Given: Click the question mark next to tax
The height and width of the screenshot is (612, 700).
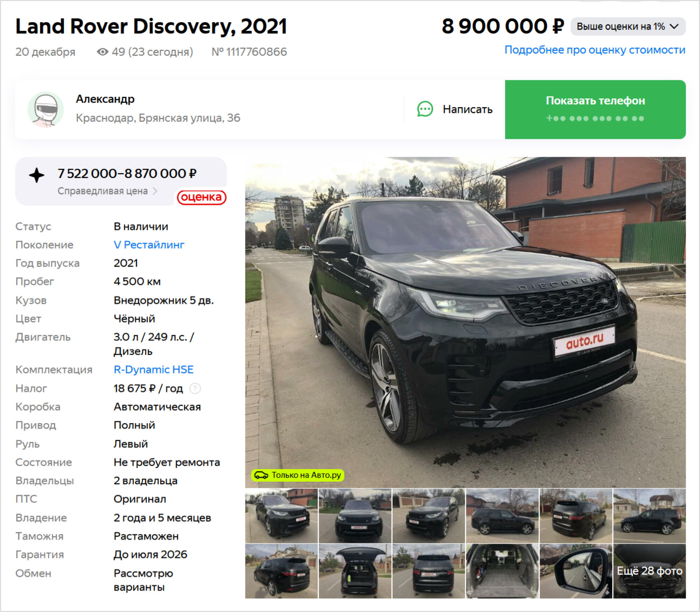Looking at the screenshot, I should tap(195, 388).
